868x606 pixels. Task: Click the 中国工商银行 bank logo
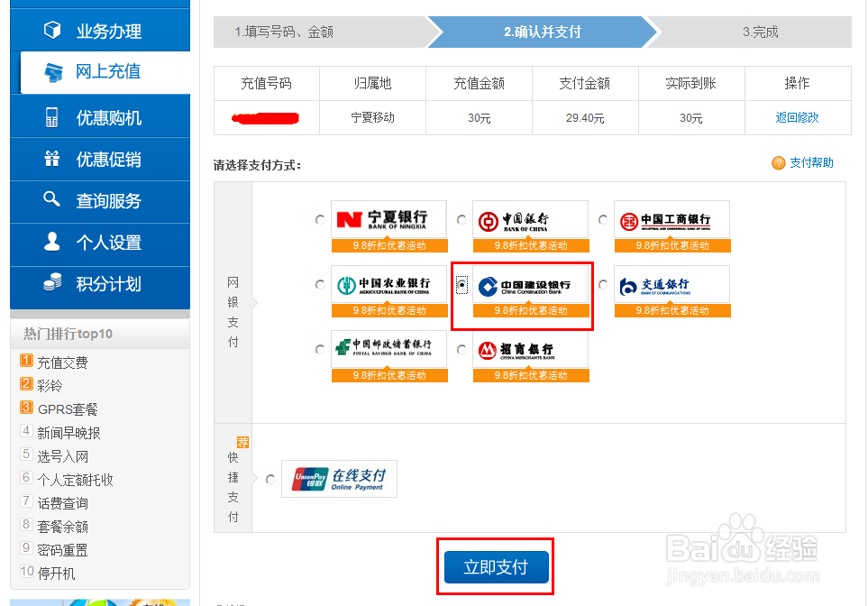672,219
